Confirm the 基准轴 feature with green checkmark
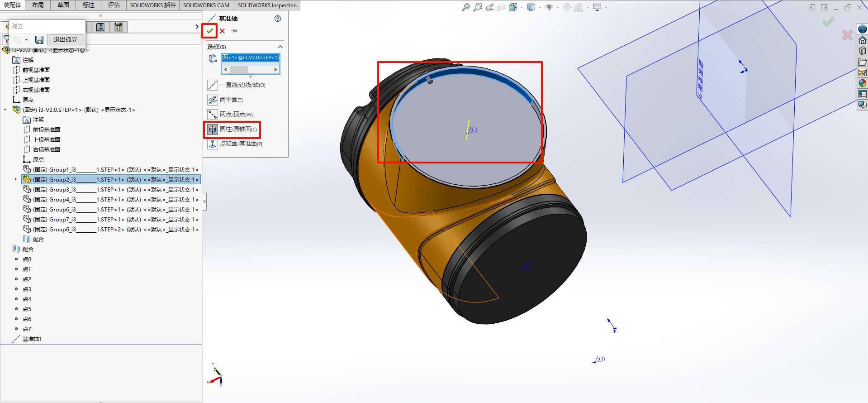The height and width of the screenshot is (403, 868). 209,31
